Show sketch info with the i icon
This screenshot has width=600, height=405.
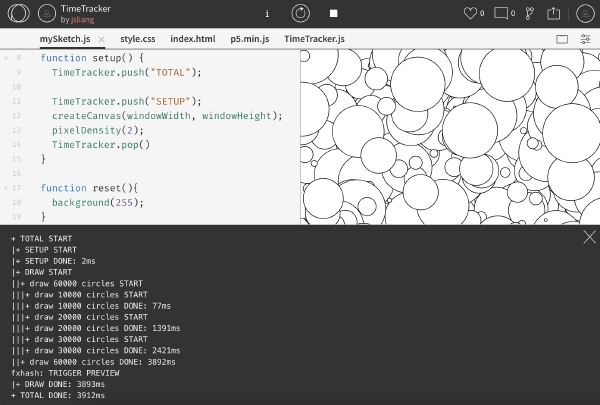coord(267,14)
